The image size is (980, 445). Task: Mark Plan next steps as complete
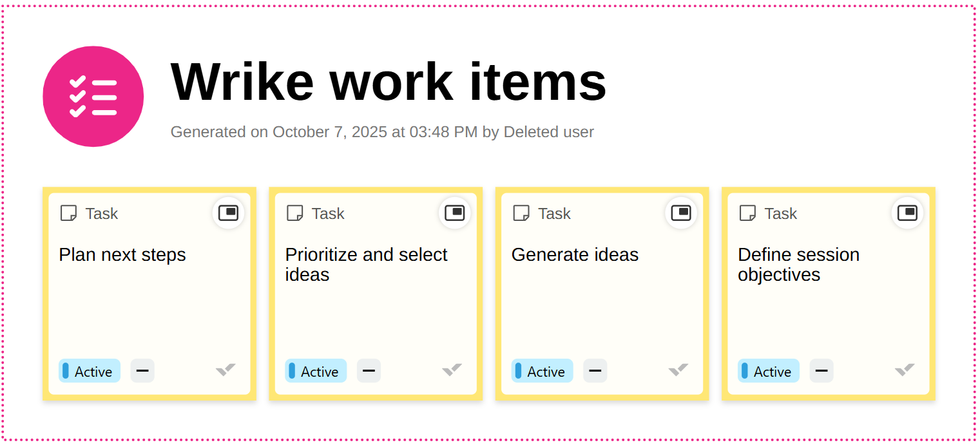pyautogui.click(x=226, y=370)
